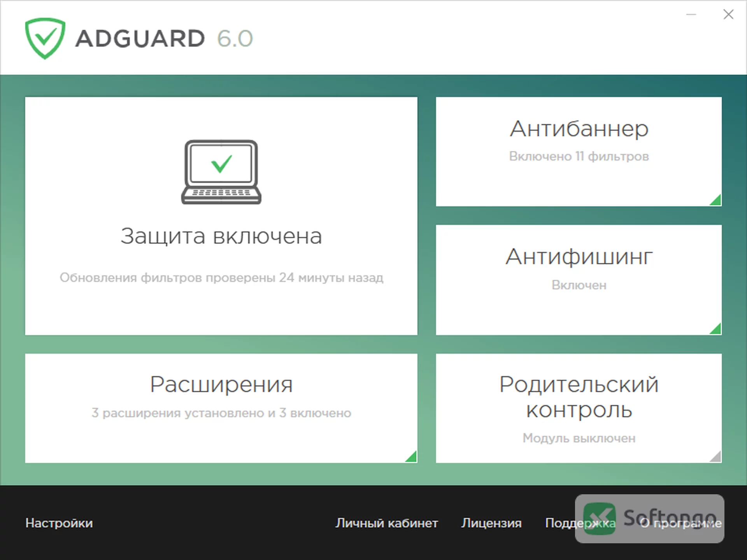The width and height of the screenshot is (747, 560).
Task: Click 'Включено 11 фильтров' text
Action: pos(579,156)
